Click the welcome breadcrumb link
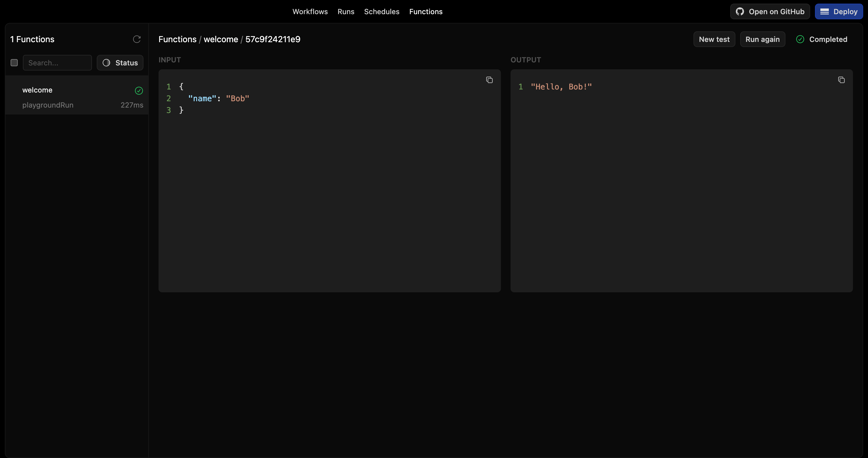868x458 pixels. click(x=221, y=39)
